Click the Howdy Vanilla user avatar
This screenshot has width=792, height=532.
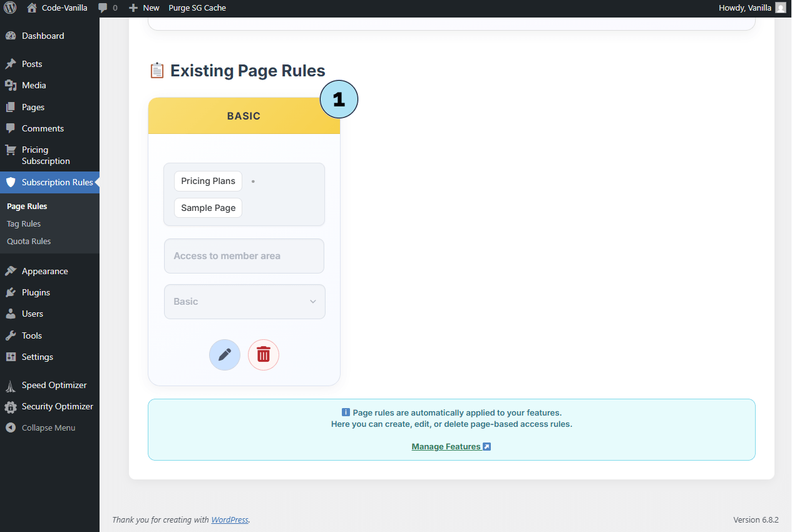[780, 8]
